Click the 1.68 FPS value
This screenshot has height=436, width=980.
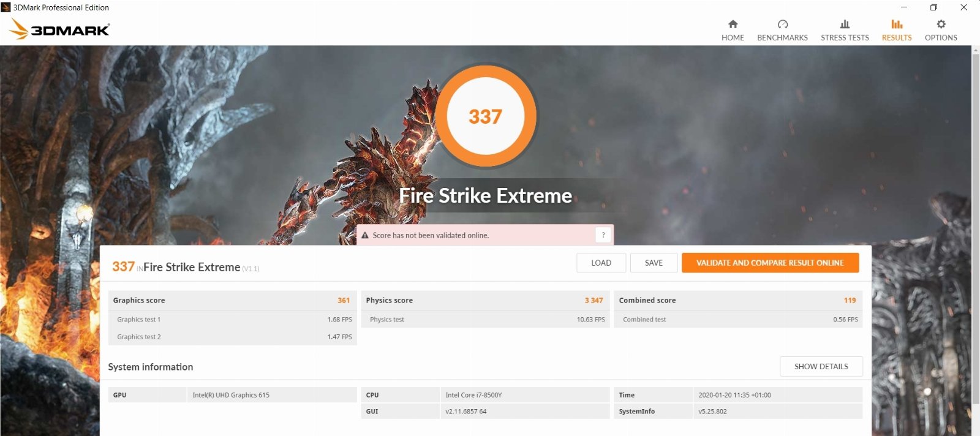340,319
